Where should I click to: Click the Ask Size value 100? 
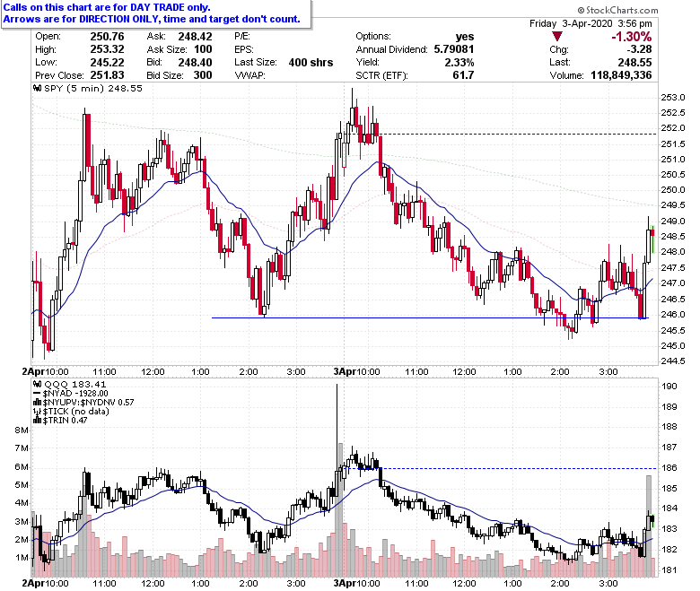203,49
